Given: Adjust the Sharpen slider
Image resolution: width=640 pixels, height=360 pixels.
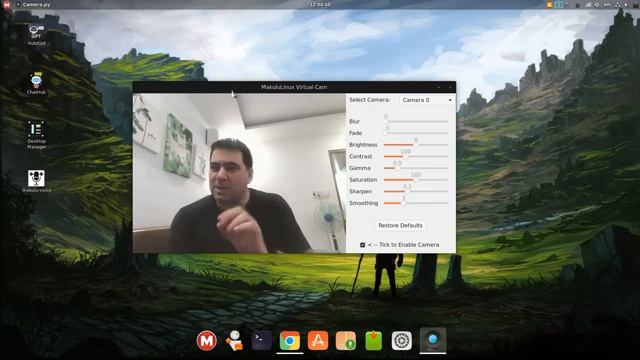Looking at the screenshot, I should pos(416,191).
